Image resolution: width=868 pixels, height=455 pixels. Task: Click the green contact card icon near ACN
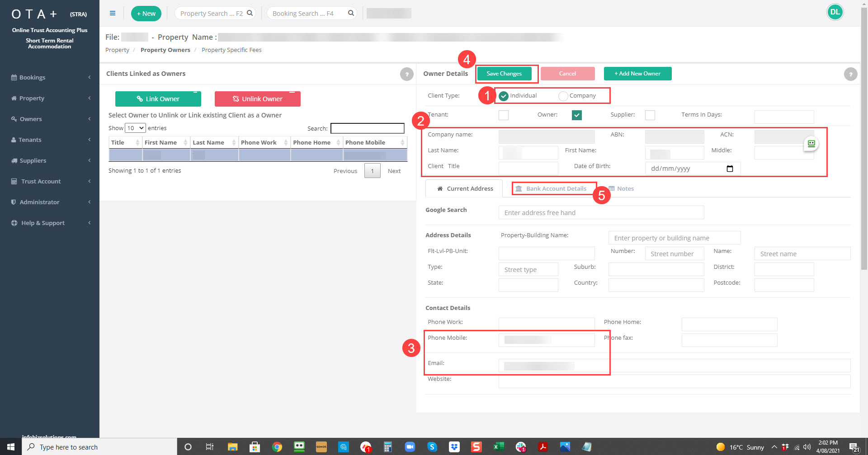click(x=811, y=144)
